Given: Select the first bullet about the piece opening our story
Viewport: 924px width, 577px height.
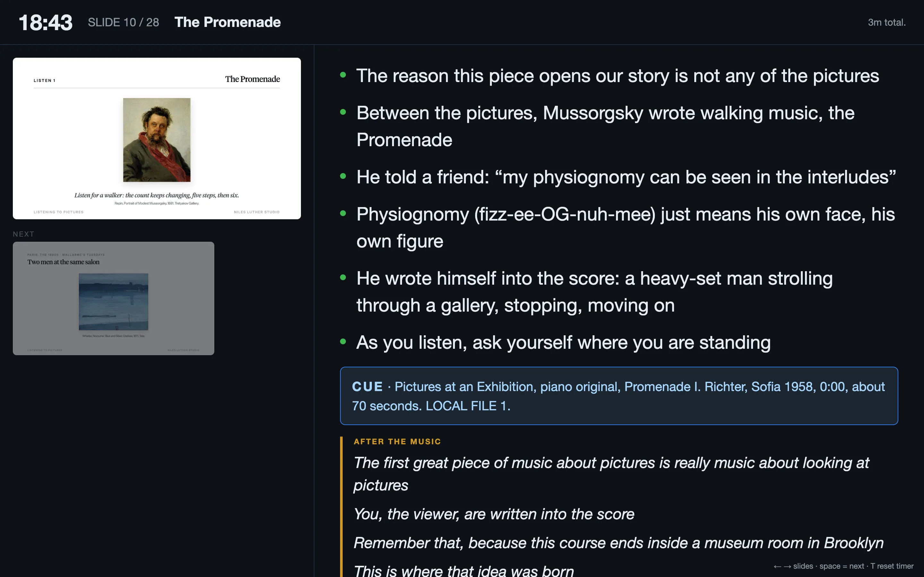Looking at the screenshot, I should [617, 76].
